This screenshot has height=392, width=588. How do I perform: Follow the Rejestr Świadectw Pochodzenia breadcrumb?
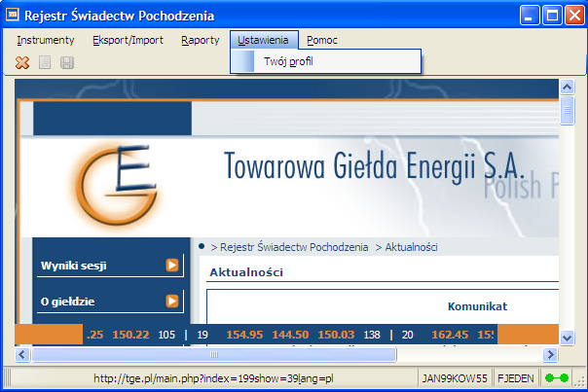(x=294, y=247)
